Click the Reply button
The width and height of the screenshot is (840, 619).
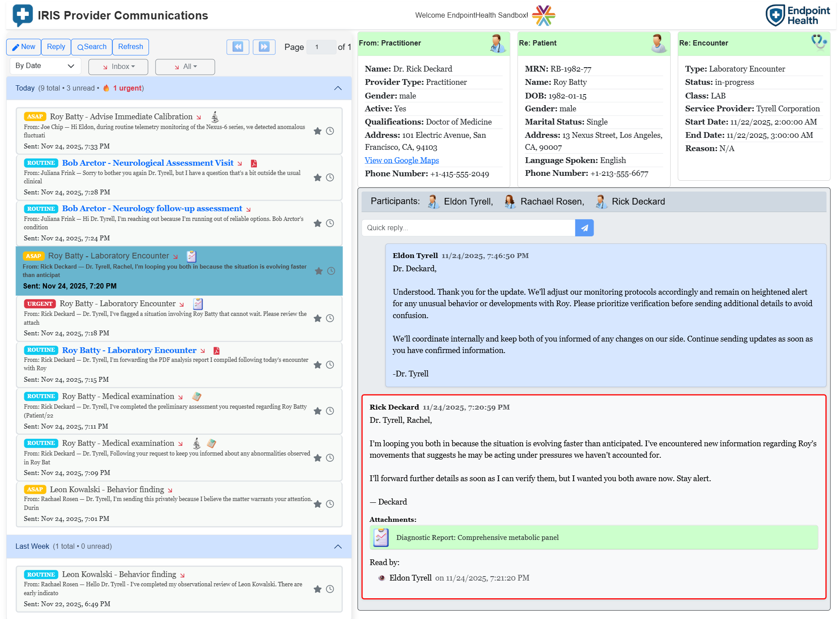56,47
